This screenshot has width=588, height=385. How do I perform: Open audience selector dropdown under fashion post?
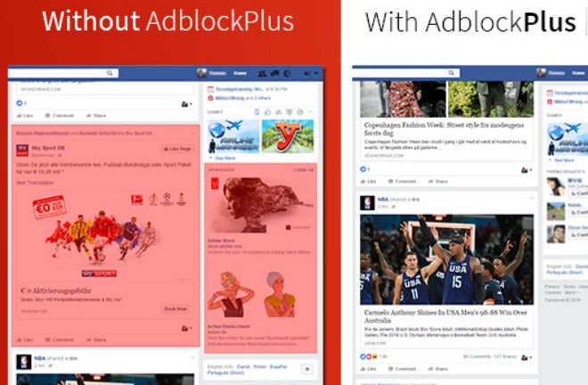pyautogui.click(x=527, y=170)
